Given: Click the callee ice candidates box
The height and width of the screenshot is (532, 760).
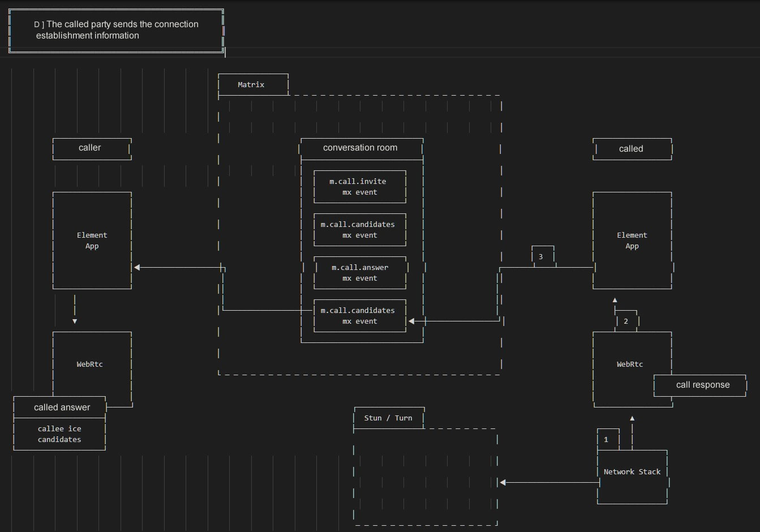Looking at the screenshot, I should 59,434.
